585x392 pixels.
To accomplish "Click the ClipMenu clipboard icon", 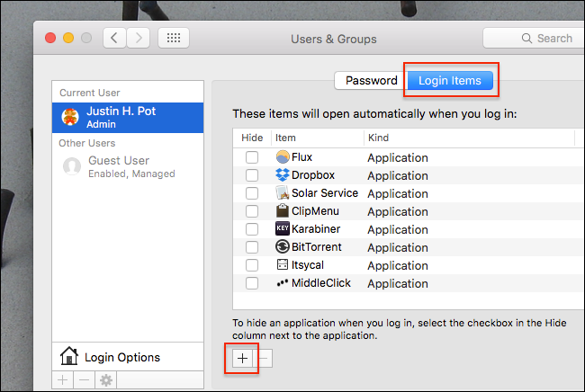I will coord(283,210).
